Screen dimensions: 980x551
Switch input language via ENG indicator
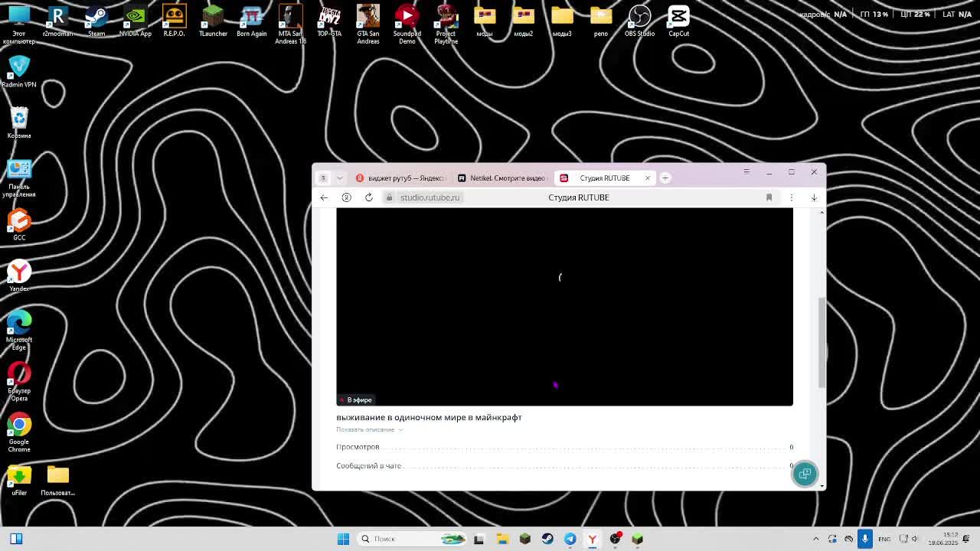point(884,539)
